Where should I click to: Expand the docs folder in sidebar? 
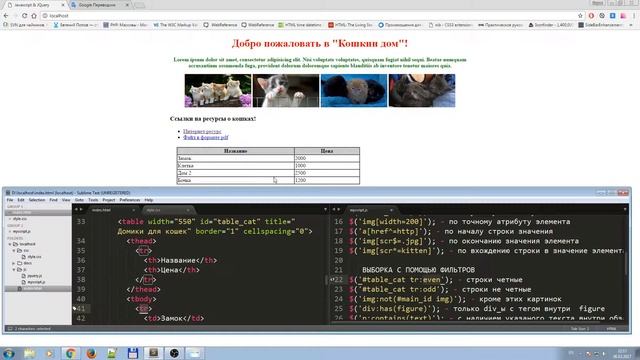14,263
